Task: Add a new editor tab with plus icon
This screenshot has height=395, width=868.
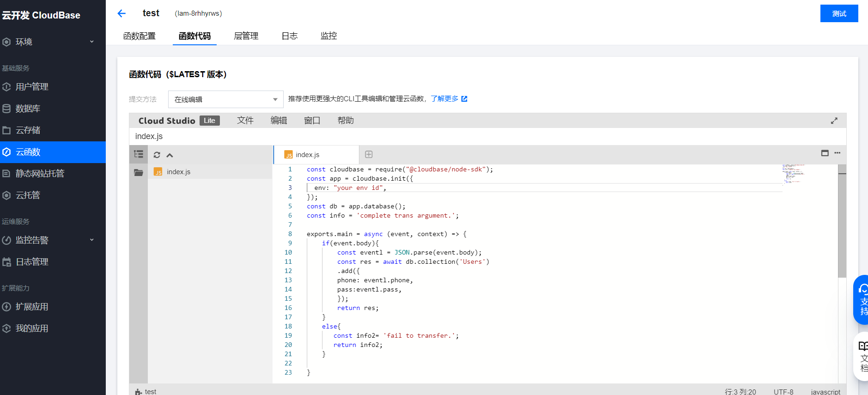Action: click(x=369, y=154)
